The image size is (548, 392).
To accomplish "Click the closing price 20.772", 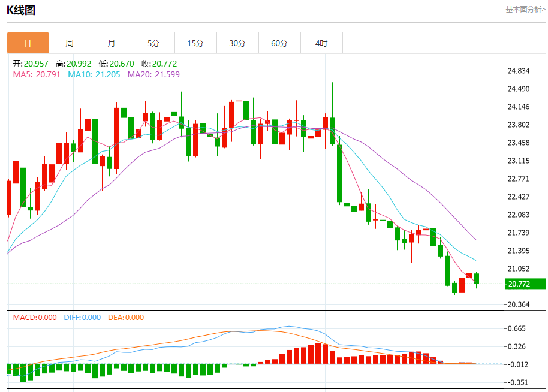I will pyautogui.click(x=165, y=64).
